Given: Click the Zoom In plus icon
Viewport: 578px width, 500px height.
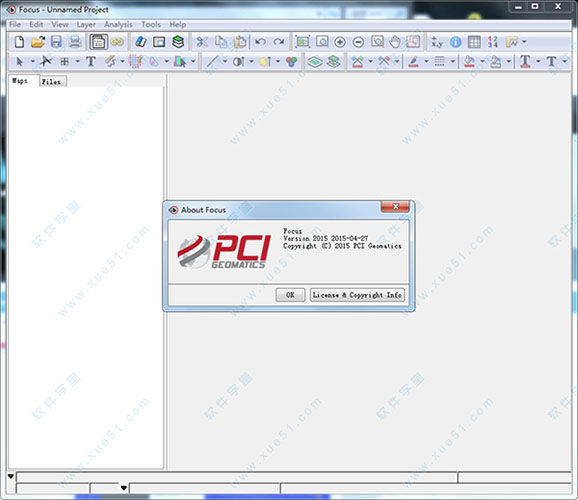Looking at the screenshot, I should [x=340, y=42].
